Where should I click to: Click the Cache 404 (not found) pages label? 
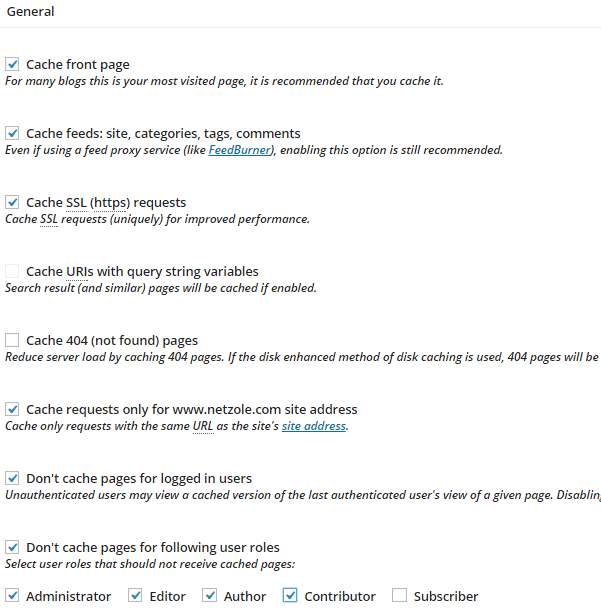click(111, 340)
